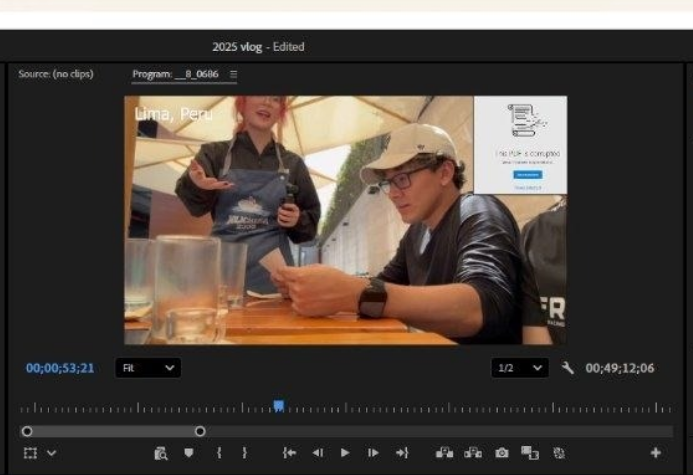This screenshot has width=693, height=475.
Task: Click the blue button in the PDF corrupted overlay
Action: 527,175
